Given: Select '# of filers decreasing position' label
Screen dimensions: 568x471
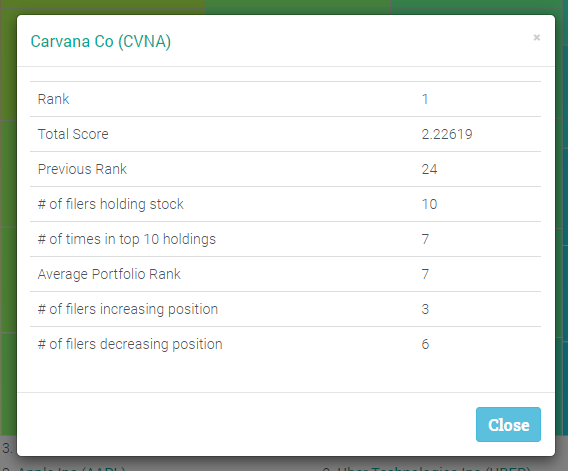Looking at the screenshot, I should (x=130, y=344).
